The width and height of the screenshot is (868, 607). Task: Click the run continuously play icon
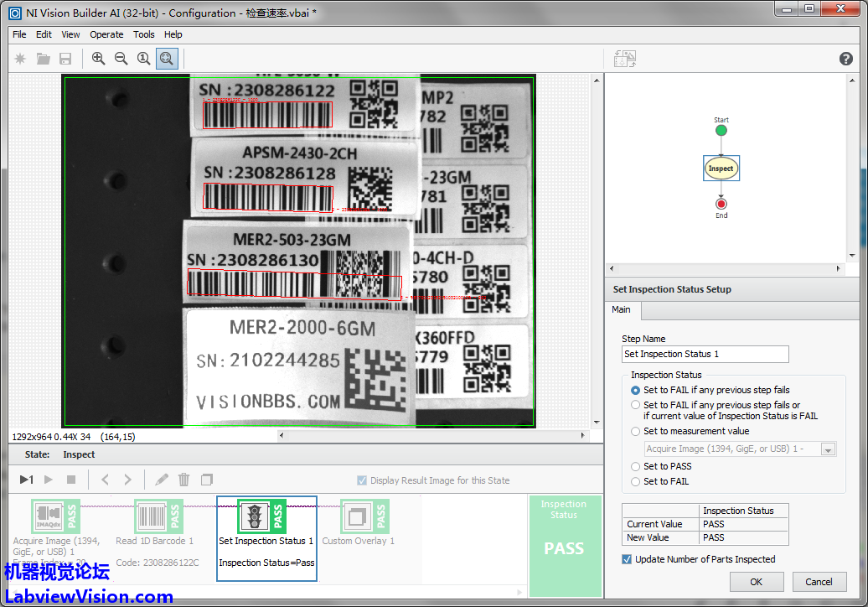(x=49, y=480)
